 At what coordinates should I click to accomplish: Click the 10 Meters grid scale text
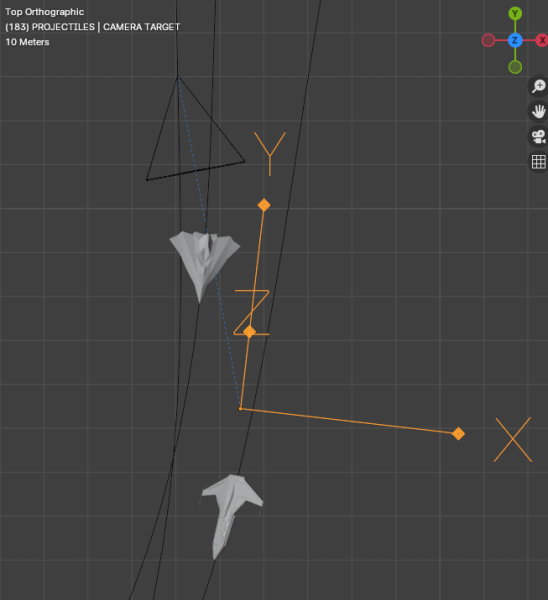[27, 42]
